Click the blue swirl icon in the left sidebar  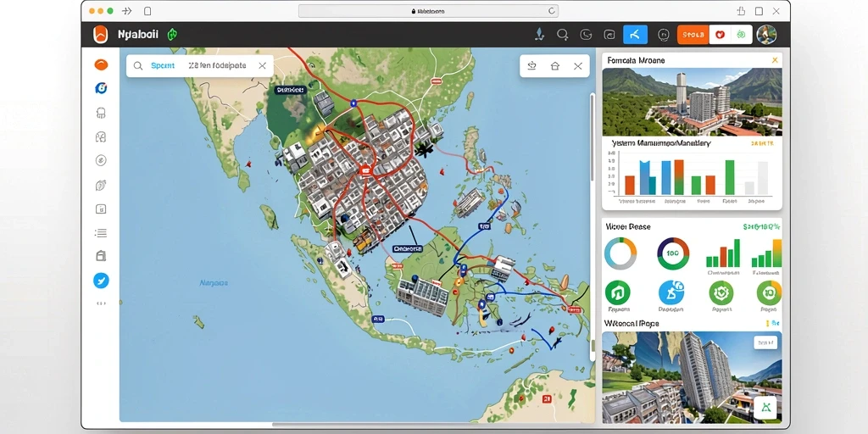pyautogui.click(x=101, y=88)
